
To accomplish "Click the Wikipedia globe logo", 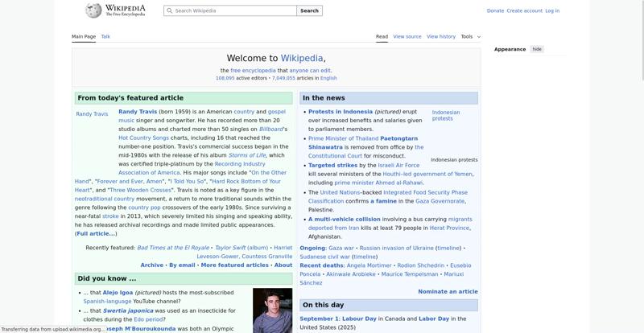I will 93,10.
